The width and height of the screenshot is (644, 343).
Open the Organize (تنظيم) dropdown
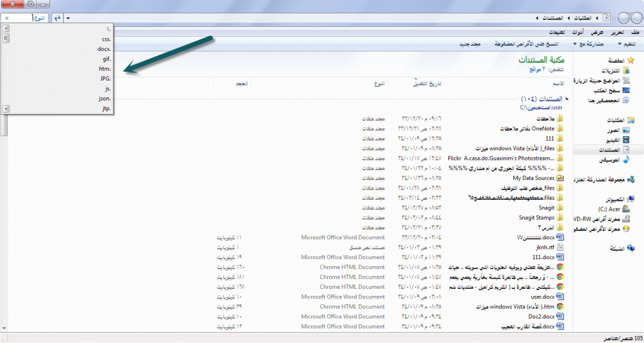click(x=627, y=44)
